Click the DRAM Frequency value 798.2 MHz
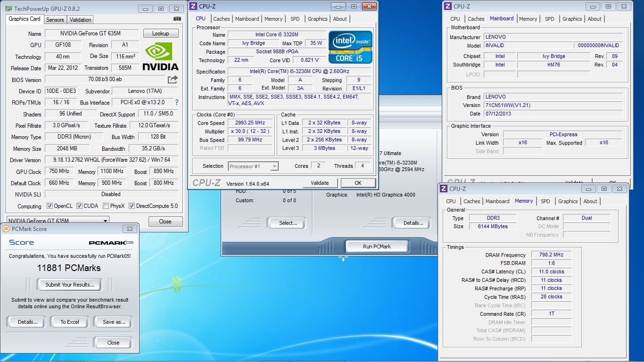The height and width of the screenshot is (362, 644). [x=551, y=255]
